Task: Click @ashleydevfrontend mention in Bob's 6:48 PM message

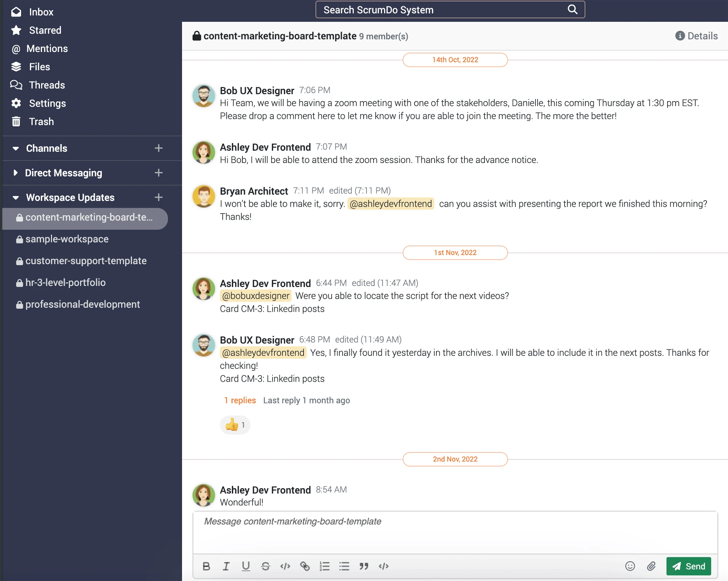Action: click(263, 353)
